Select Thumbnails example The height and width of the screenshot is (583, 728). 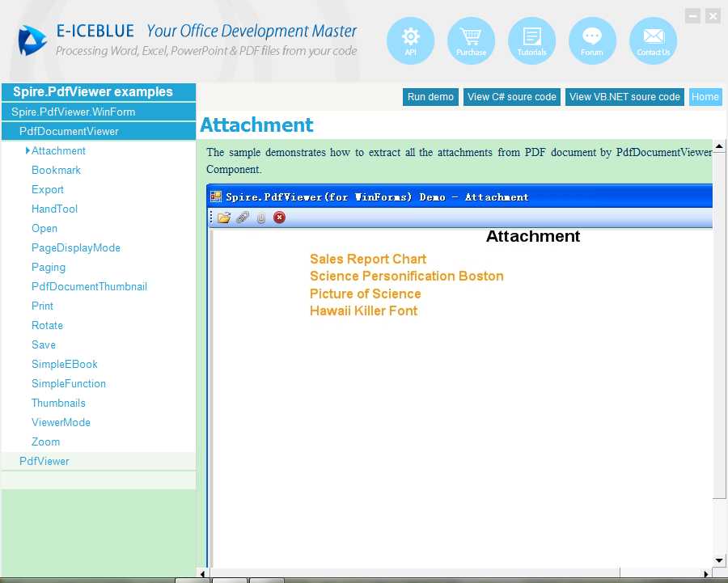click(58, 403)
